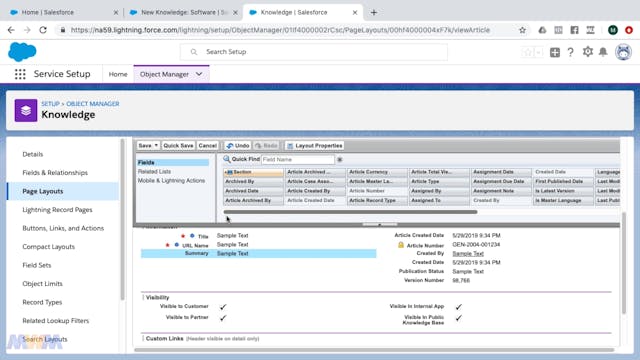Screen dimensions: 640x360
Task: Click the favorites star in Salesforce header
Action: [x=528, y=52]
